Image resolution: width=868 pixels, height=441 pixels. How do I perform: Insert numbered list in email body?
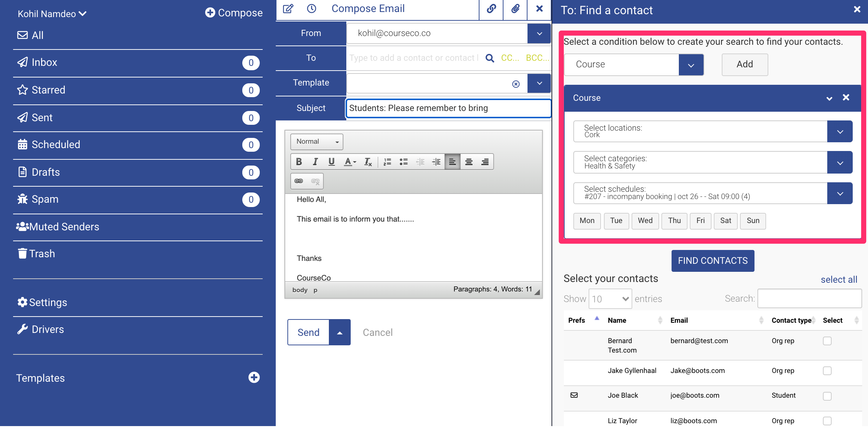(387, 162)
